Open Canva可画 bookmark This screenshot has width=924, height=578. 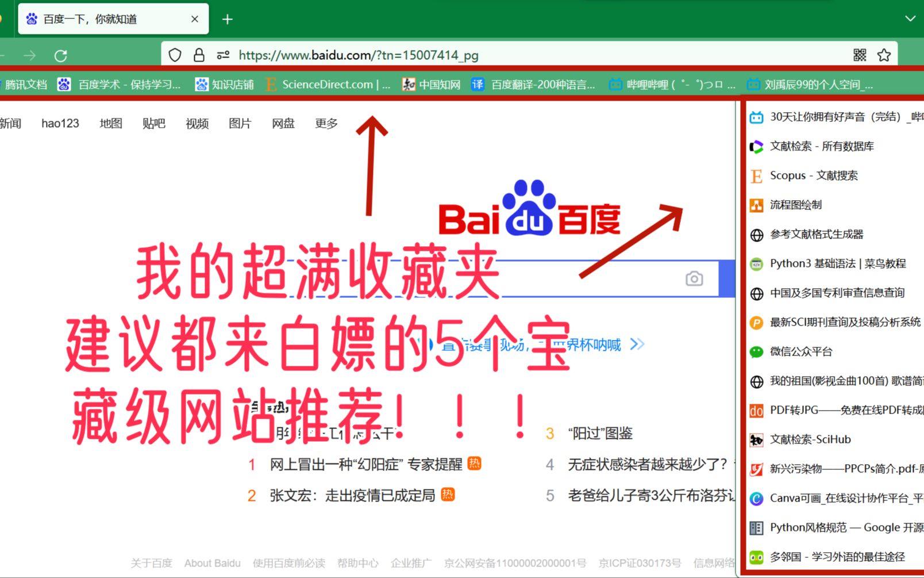point(836,498)
